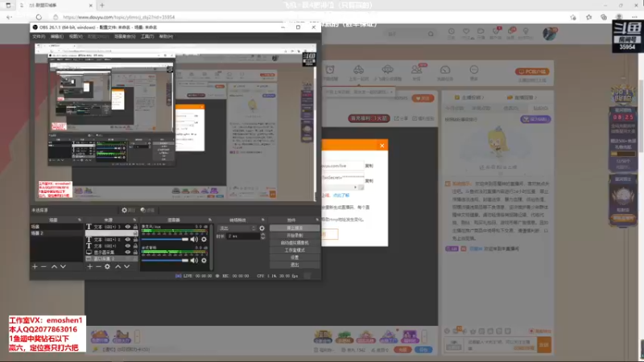
Task: Enable 工作室模式 in OBS Controls
Action: (x=295, y=250)
